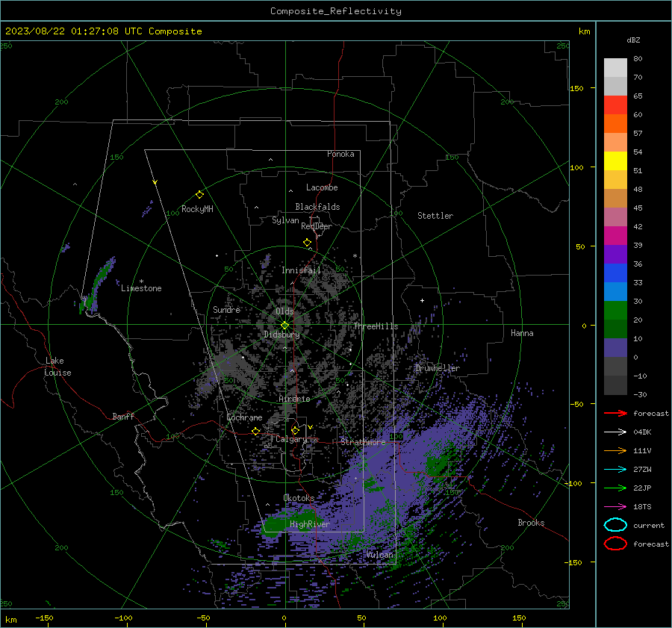
Task: Select the 54 dBZ yellow color swatch
Action: pos(615,161)
